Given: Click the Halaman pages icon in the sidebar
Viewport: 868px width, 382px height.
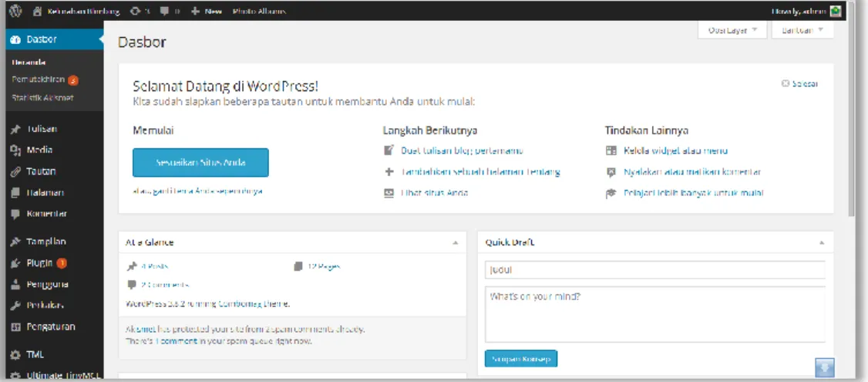Looking at the screenshot, I should (16, 192).
